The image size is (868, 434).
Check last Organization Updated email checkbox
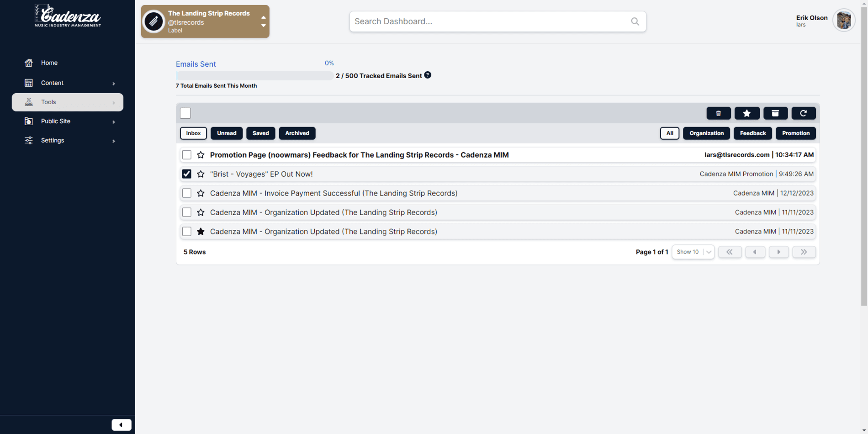click(x=186, y=232)
